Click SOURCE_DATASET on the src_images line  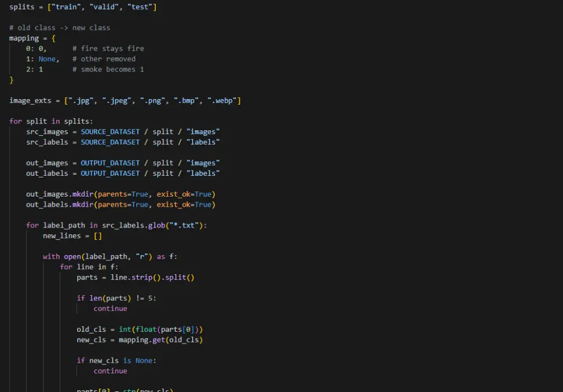click(x=110, y=132)
